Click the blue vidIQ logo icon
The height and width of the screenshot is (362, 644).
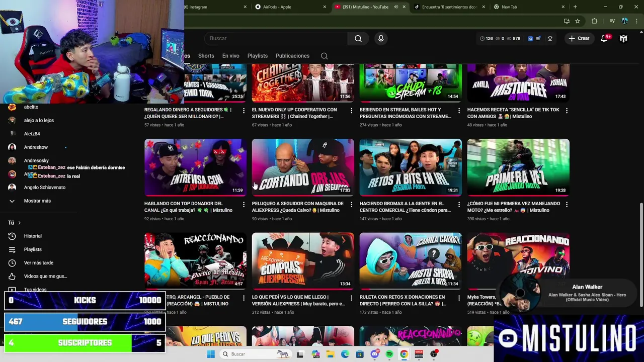530,38
